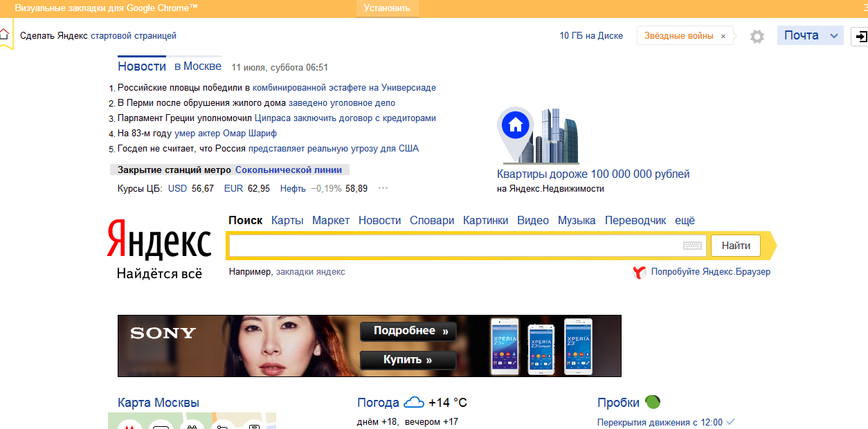
Task: Click the green traffic level indicator
Action: (x=652, y=401)
